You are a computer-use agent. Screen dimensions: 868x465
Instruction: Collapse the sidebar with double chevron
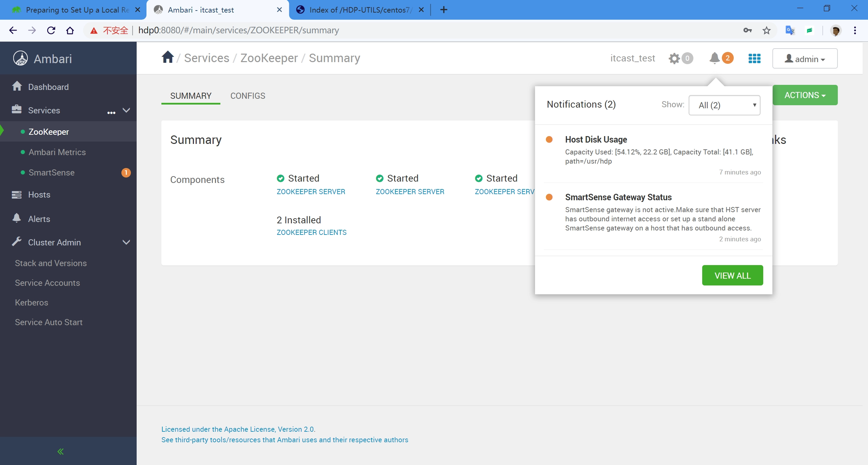pos(60,451)
